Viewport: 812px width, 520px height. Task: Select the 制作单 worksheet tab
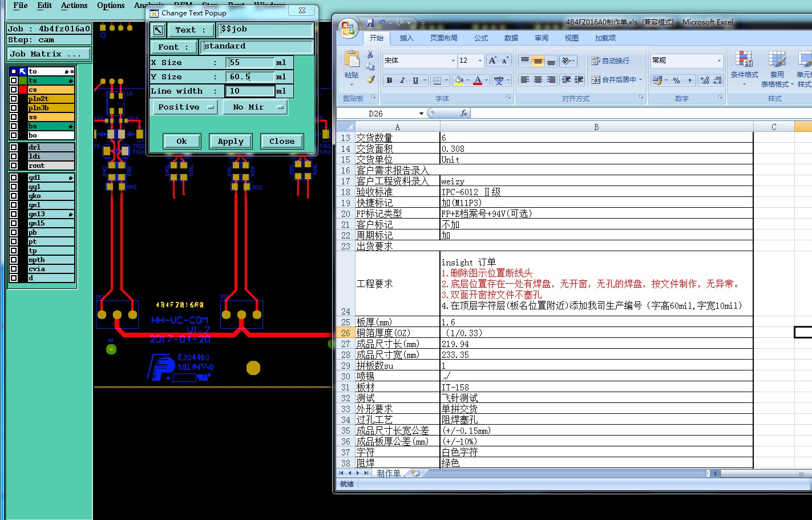389,473
